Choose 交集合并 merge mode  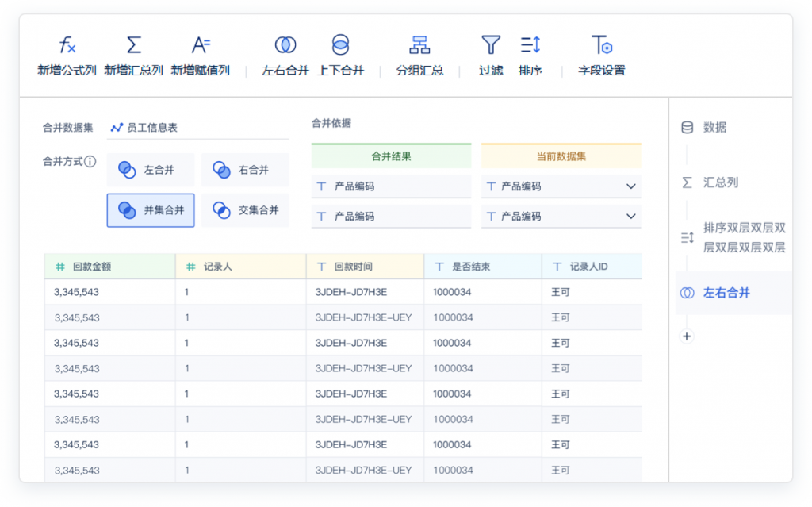pos(245,210)
